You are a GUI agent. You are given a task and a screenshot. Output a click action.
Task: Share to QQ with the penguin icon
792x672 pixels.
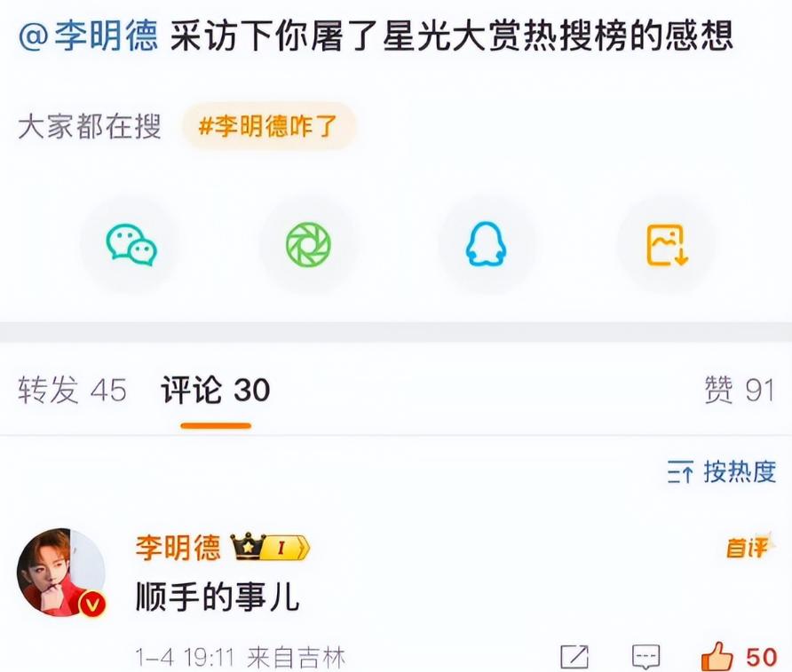[486, 245]
